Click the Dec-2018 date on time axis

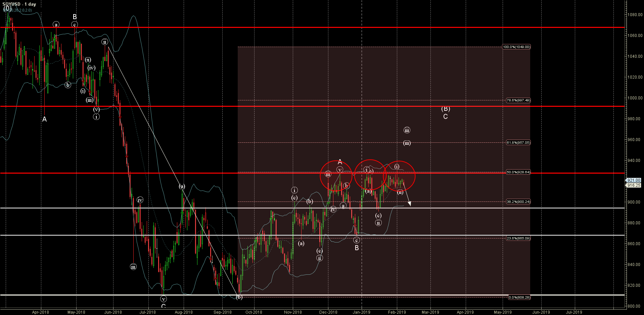click(x=328, y=312)
